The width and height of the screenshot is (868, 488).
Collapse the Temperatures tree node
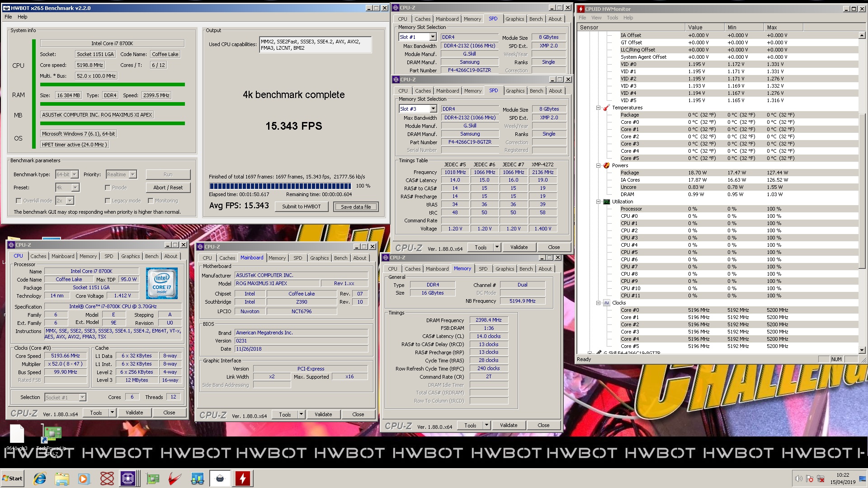pyautogui.click(x=598, y=108)
